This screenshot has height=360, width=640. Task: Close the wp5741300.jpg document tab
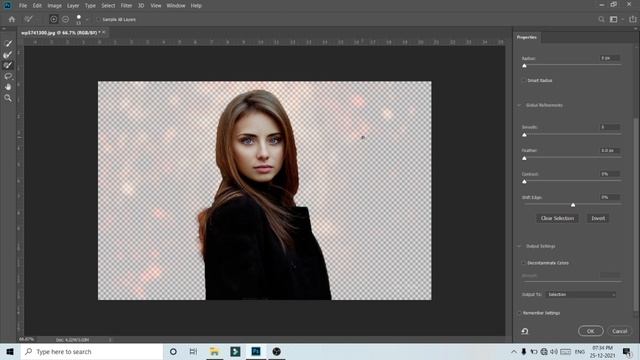point(104,32)
